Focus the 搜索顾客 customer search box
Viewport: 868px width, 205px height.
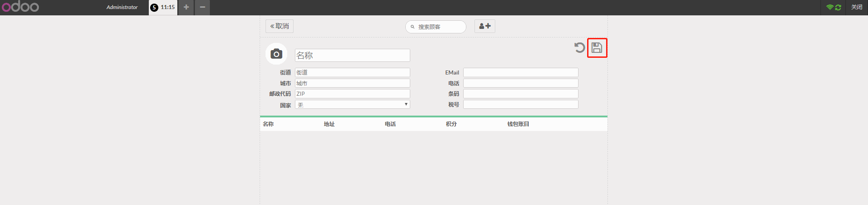(439, 27)
